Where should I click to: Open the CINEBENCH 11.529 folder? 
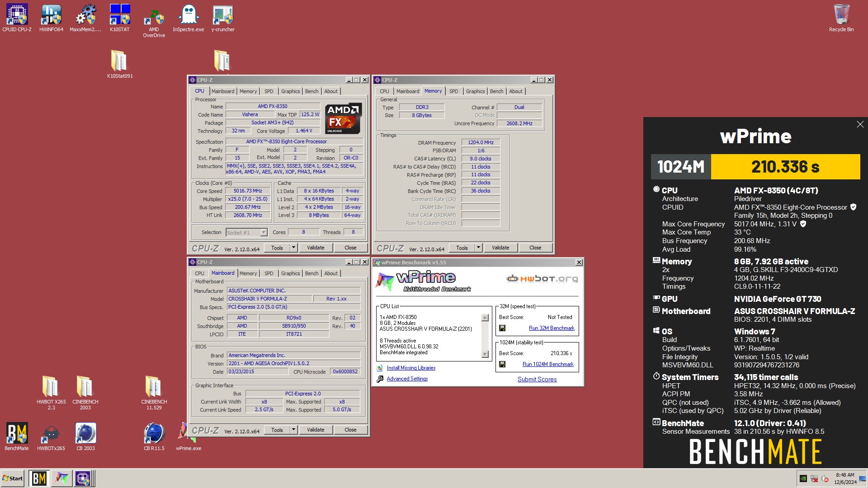(x=154, y=392)
